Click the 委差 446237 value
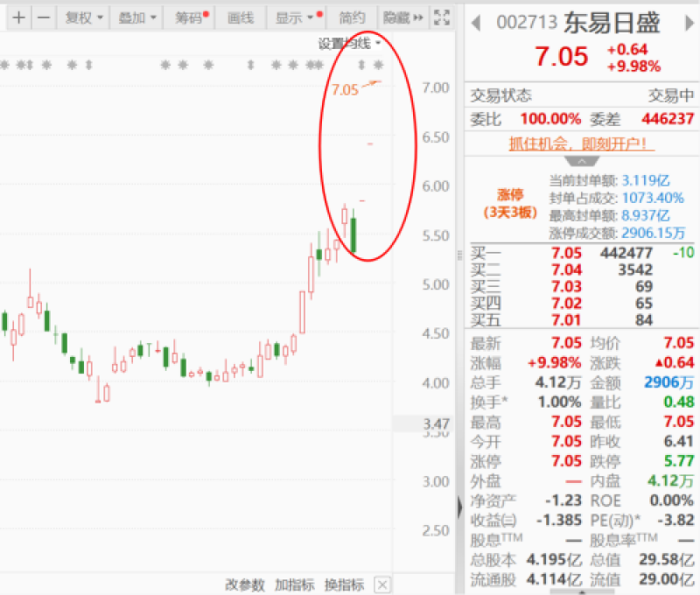Image resolution: width=700 pixels, height=595 pixels. tap(668, 119)
